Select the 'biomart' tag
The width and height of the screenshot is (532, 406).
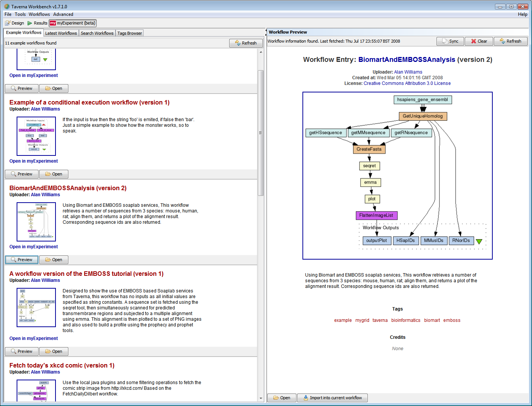tap(432, 320)
